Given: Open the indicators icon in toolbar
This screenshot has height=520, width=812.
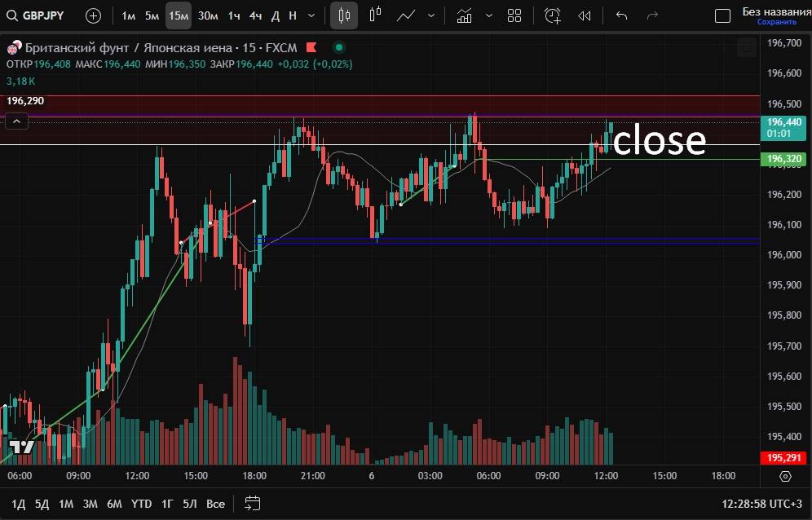Looking at the screenshot, I should 464,15.
